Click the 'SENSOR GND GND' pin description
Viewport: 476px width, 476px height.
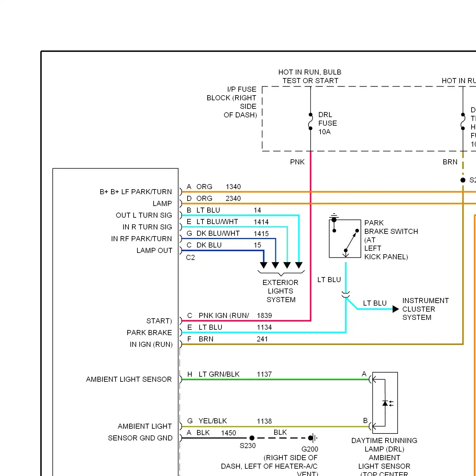click(140, 438)
